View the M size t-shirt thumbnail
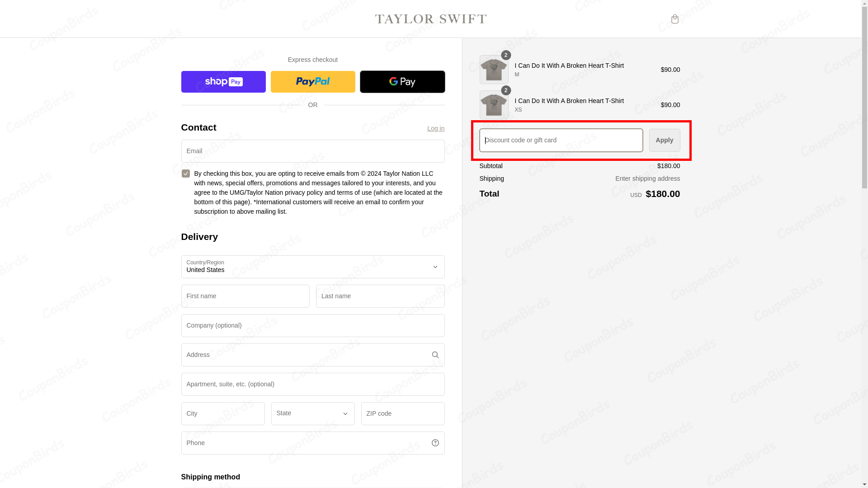Image resolution: width=868 pixels, height=488 pixels. pyautogui.click(x=493, y=70)
